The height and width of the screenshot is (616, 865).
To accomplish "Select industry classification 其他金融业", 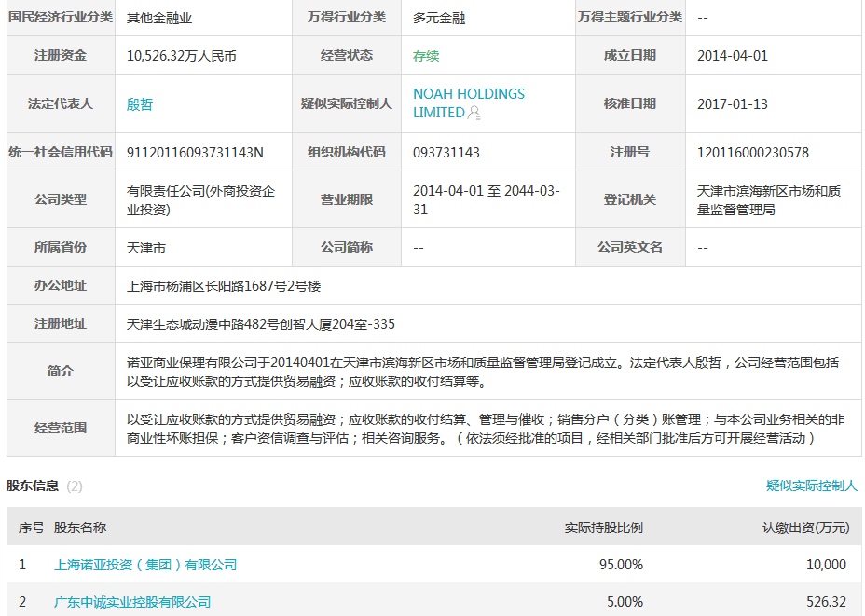I will [x=159, y=19].
